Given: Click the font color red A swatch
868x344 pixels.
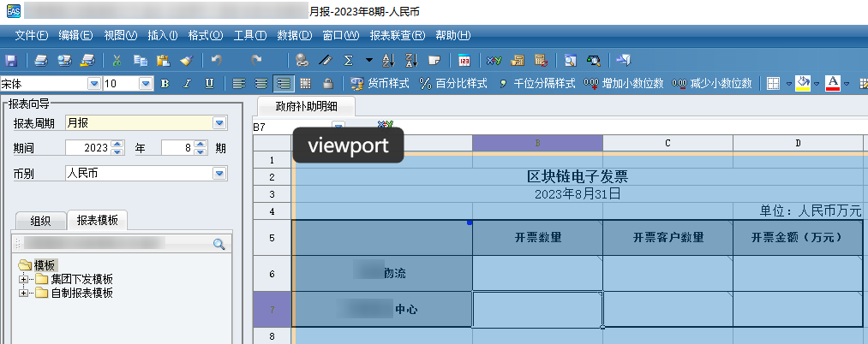Looking at the screenshot, I should tap(831, 83).
